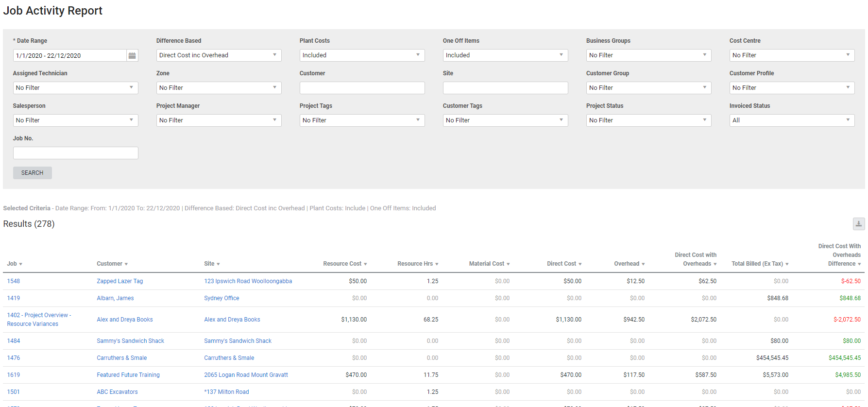
Task: Expand the Plant Costs dropdown
Action: [x=362, y=55]
